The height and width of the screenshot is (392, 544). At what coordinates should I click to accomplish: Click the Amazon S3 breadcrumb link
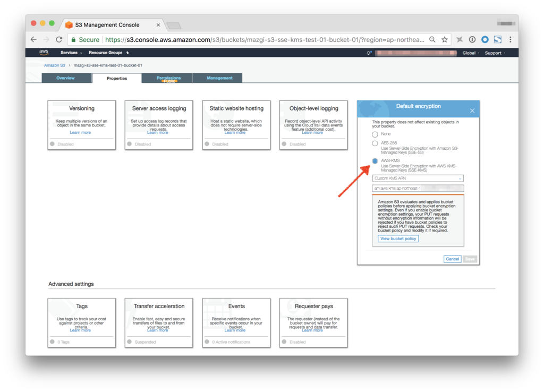[55, 65]
